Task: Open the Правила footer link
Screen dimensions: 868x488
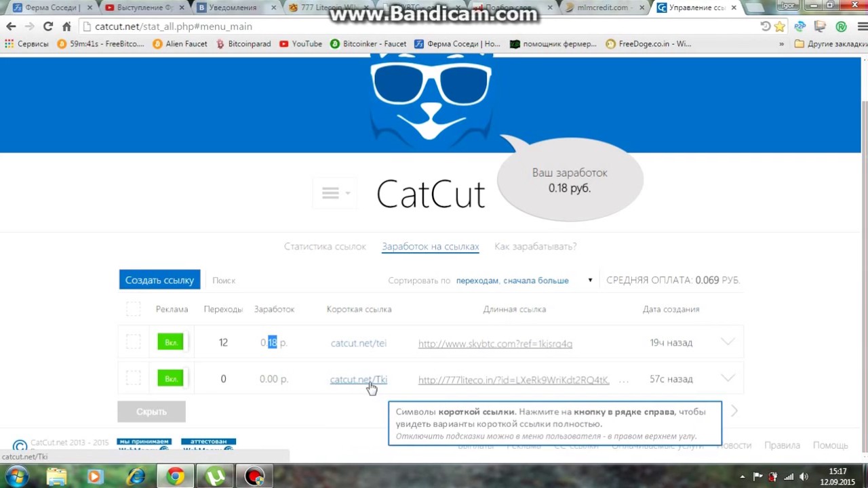Action: point(782,445)
